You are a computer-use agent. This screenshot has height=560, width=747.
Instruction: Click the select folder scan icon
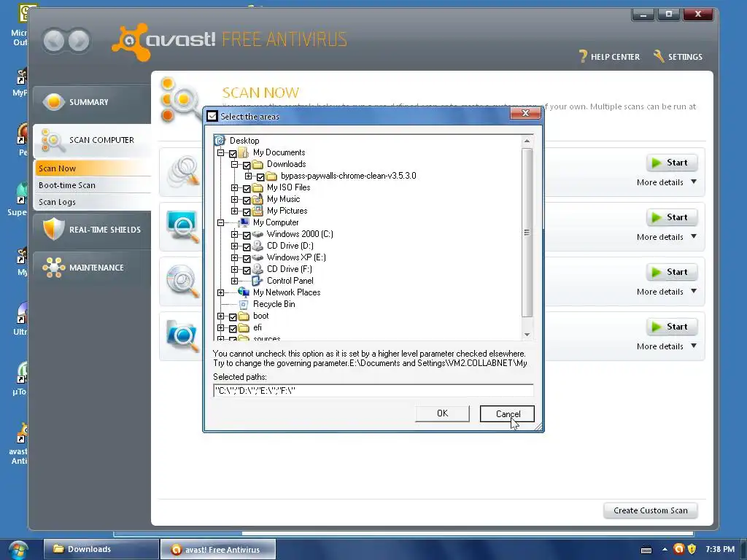(x=182, y=335)
